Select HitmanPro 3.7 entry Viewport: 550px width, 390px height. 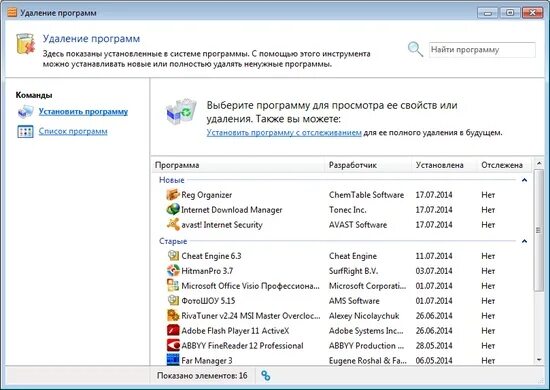coord(207,271)
